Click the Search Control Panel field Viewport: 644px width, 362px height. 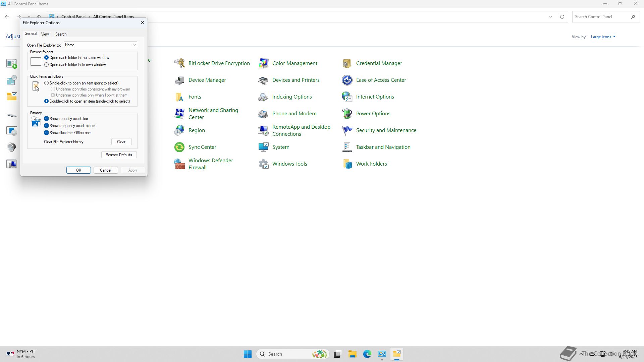600,17
